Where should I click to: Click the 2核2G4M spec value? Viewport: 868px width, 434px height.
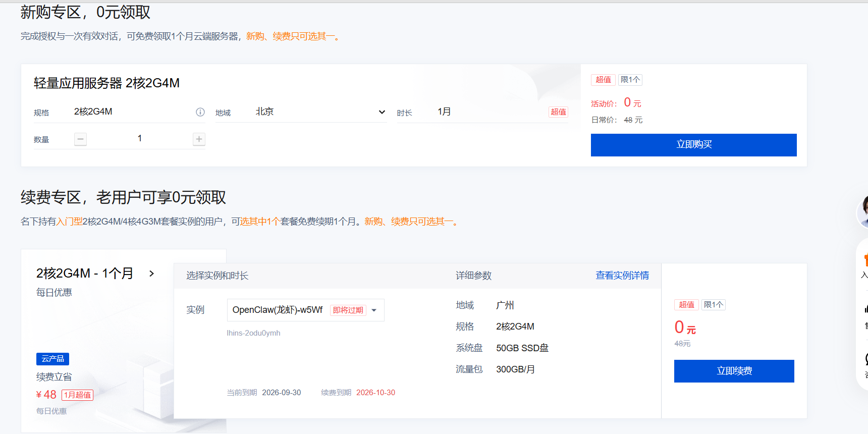point(93,112)
